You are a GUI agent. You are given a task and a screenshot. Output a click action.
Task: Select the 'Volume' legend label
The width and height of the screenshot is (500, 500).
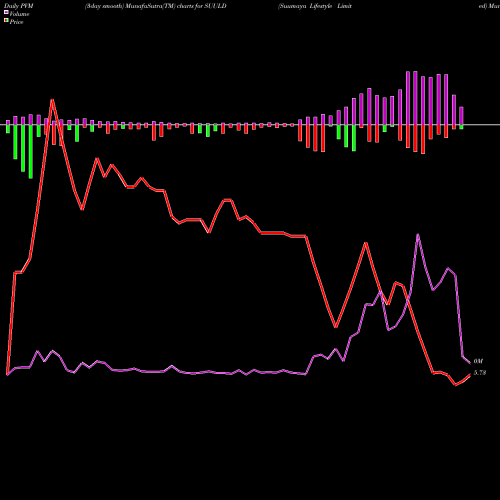[19, 14]
